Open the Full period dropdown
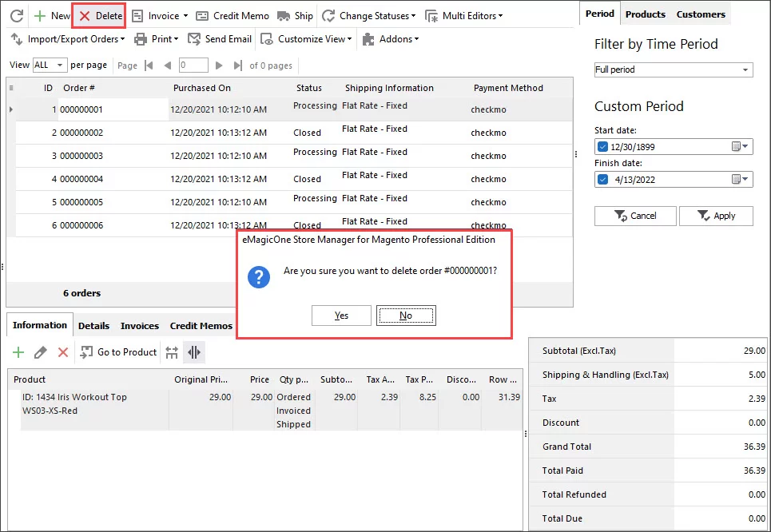The image size is (771, 532). (674, 69)
